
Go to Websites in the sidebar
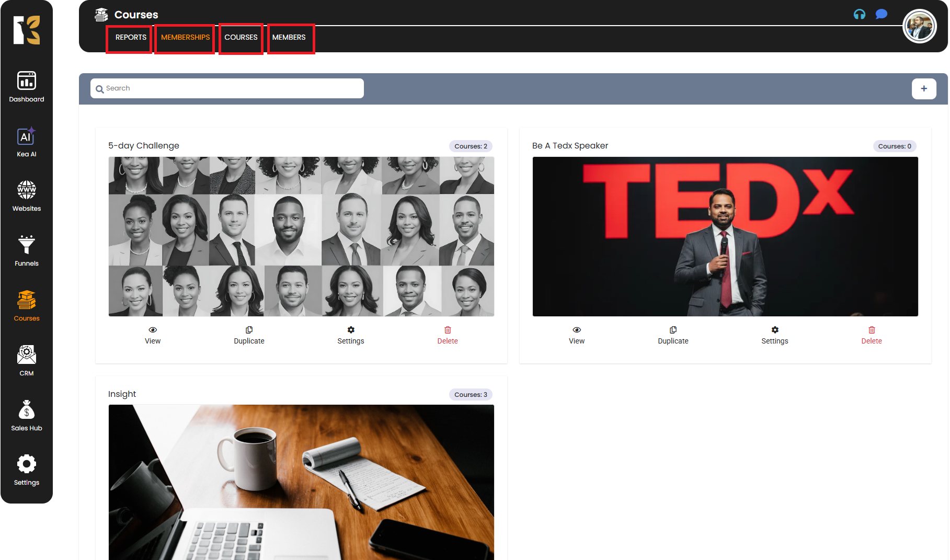(x=26, y=196)
